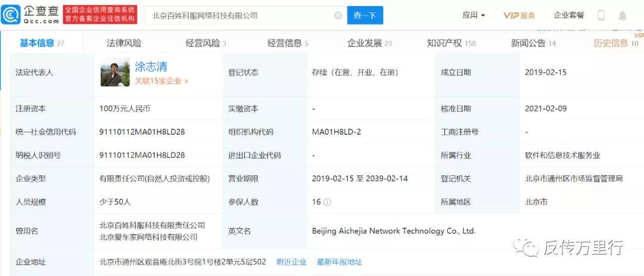This screenshot has height=276, width=644.
Task: Expand 关联15家企业 link
Action: click(x=162, y=81)
